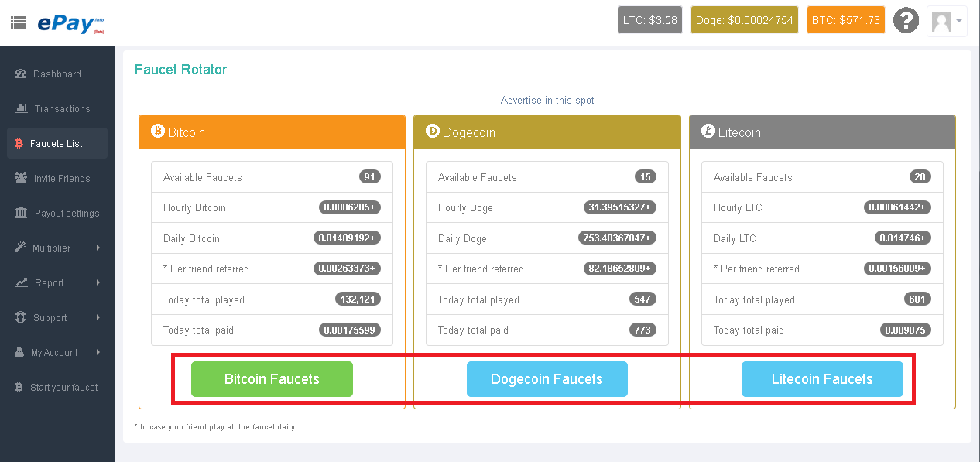Click Litecoin Available Faucets badge 20

920,176
